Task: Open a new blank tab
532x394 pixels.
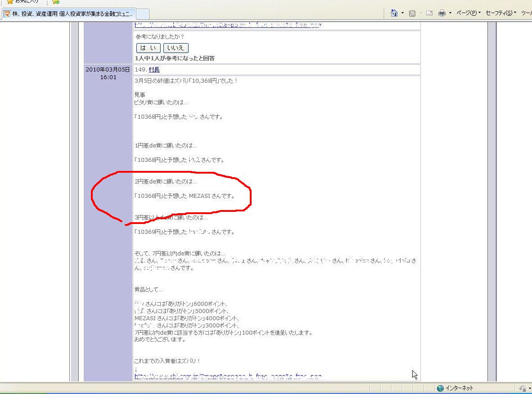Action: coord(142,14)
